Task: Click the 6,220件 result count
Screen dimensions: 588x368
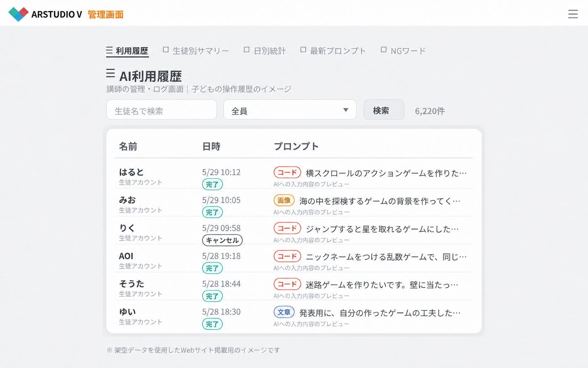Action: point(430,111)
